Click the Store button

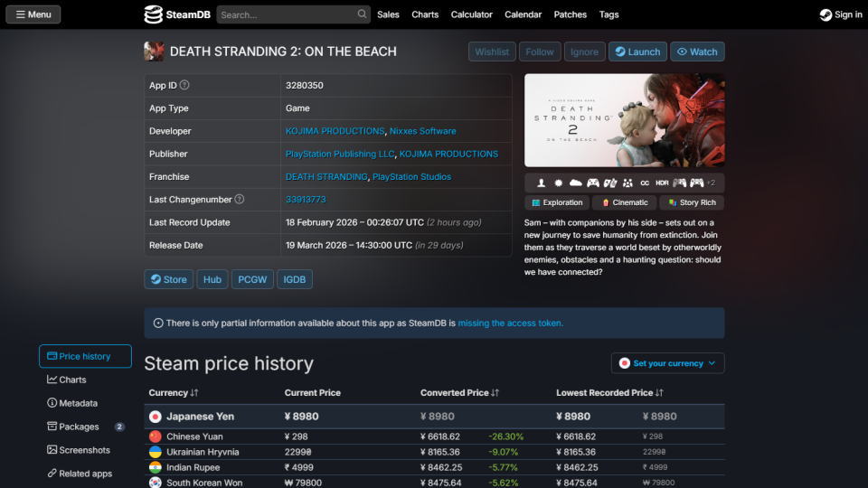click(x=169, y=279)
